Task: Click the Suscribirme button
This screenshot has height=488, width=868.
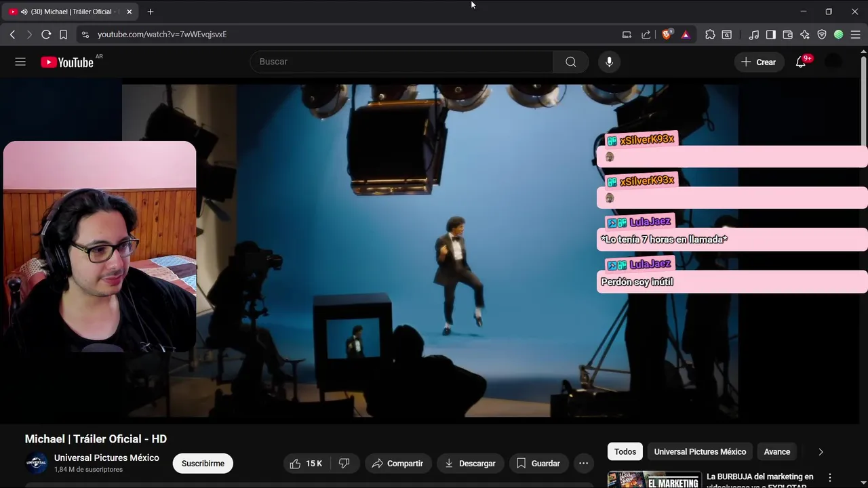Action: pyautogui.click(x=203, y=464)
